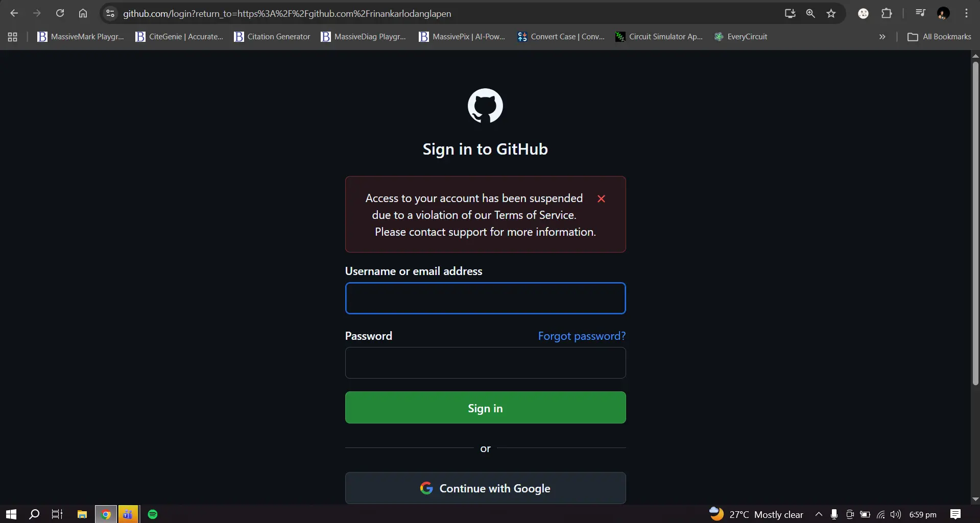Dismiss the account suspended alert
The height and width of the screenshot is (523, 980).
pyautogui.click(x=601, y=198)
